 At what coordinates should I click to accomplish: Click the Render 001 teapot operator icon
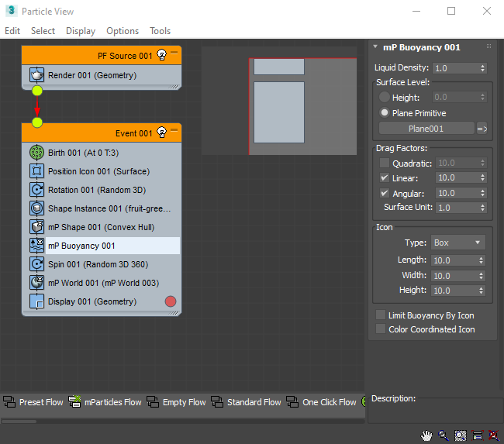pos(37,75)
